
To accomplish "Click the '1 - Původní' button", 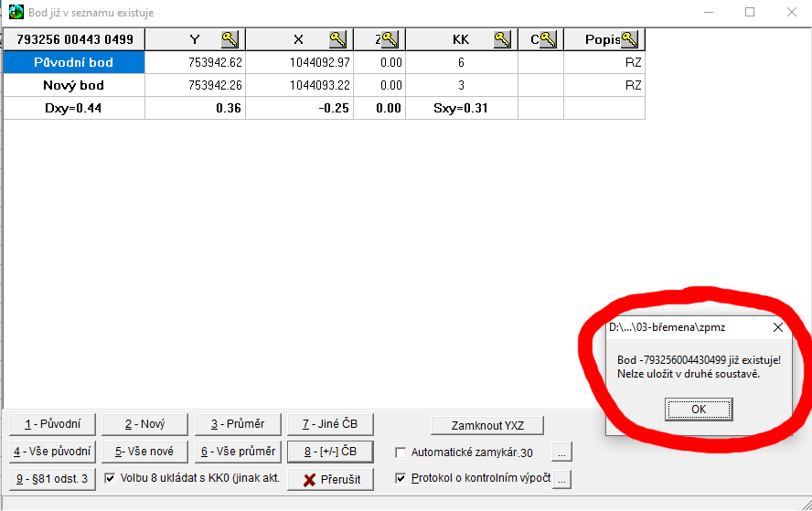I will pyautogui.click(x=52, y=424).
